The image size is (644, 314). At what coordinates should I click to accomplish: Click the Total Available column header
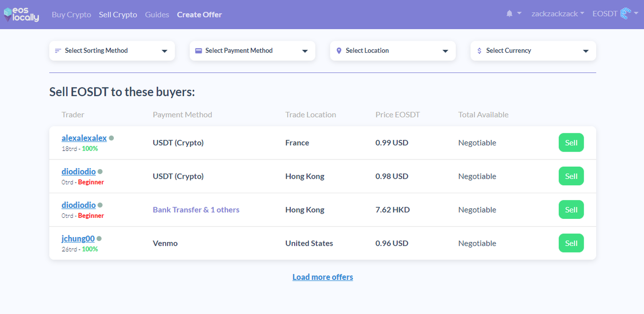tap(484, 115)
